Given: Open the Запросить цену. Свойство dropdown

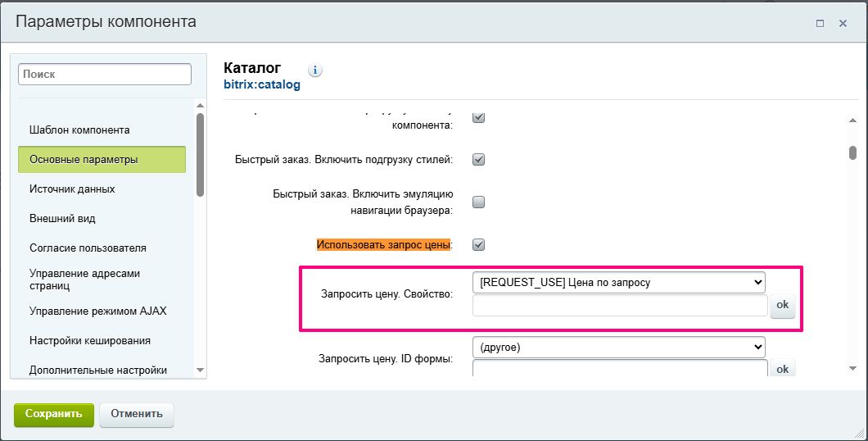Looking at the screenshot, I should [x=618, y=283].
